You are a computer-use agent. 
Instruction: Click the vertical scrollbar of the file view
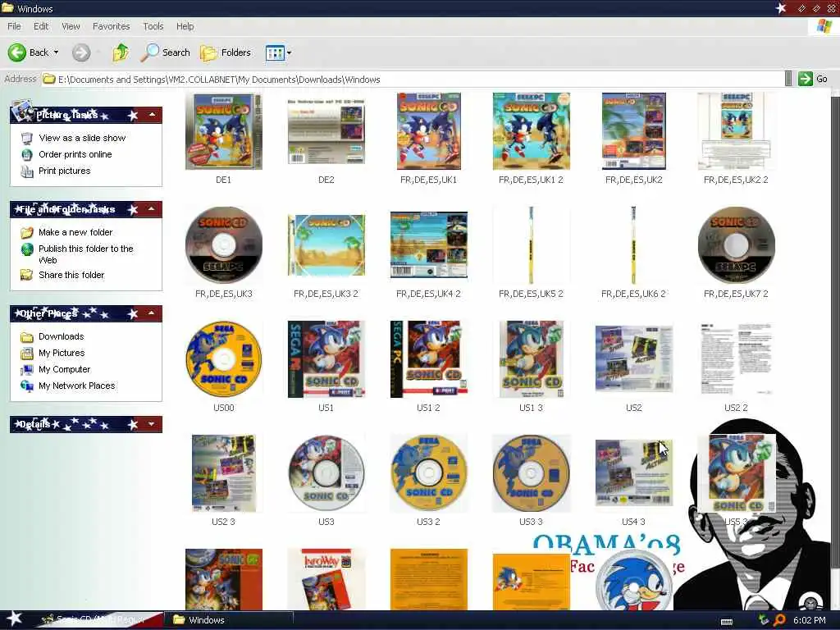(835, 332)
